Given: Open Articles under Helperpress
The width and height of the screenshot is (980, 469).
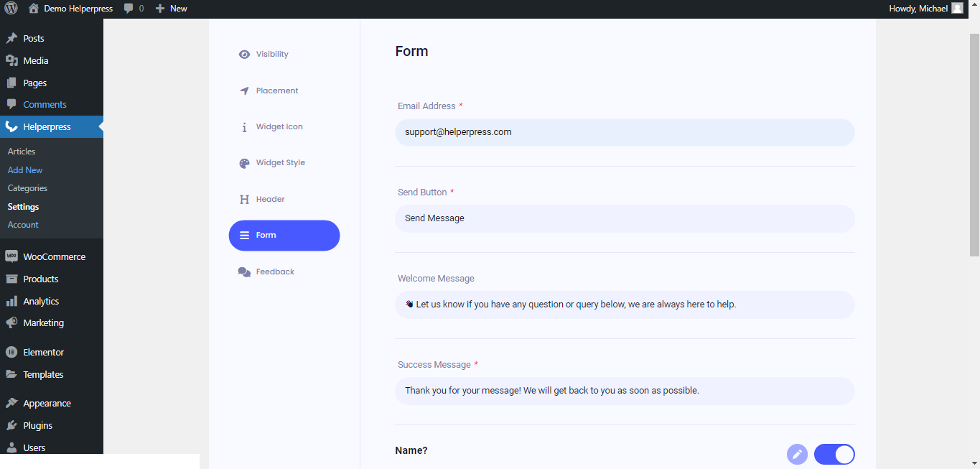Looking at the screenshot, I should [22, 152].
